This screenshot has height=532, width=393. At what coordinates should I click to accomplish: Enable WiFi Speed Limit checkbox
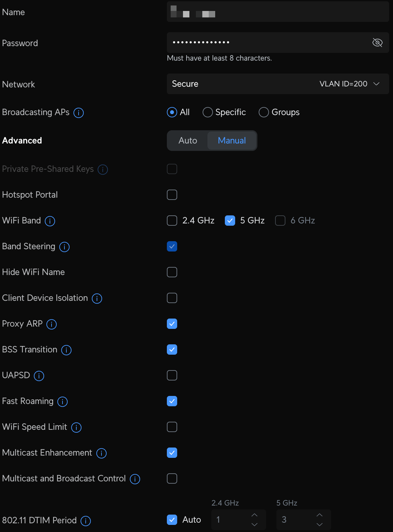pos(172,427)
